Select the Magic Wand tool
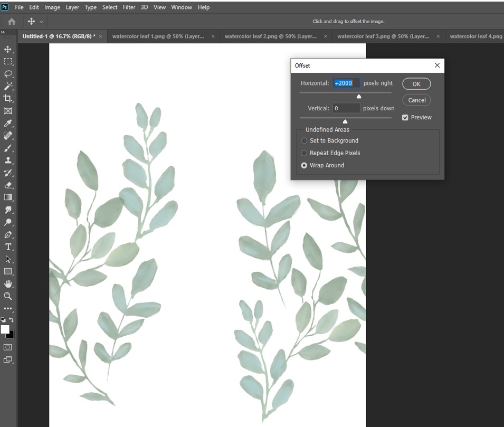Screen dimensions: 504x427 point(8,86)
